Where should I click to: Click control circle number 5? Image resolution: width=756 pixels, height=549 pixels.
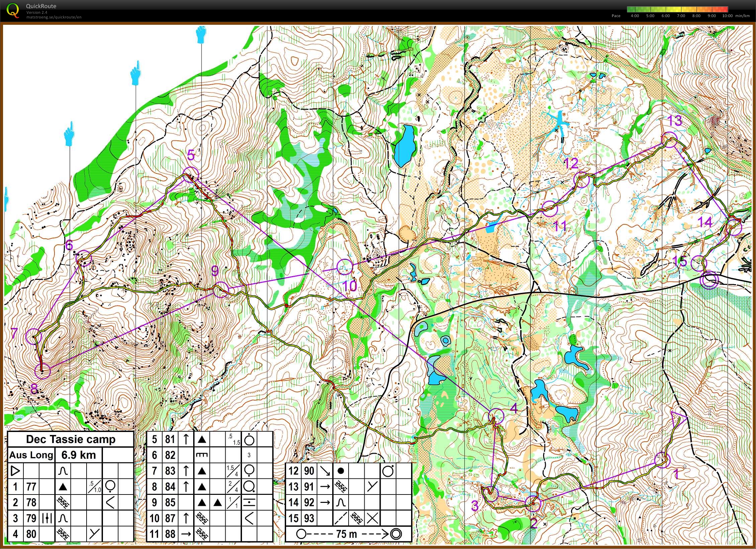pos(191,174)
